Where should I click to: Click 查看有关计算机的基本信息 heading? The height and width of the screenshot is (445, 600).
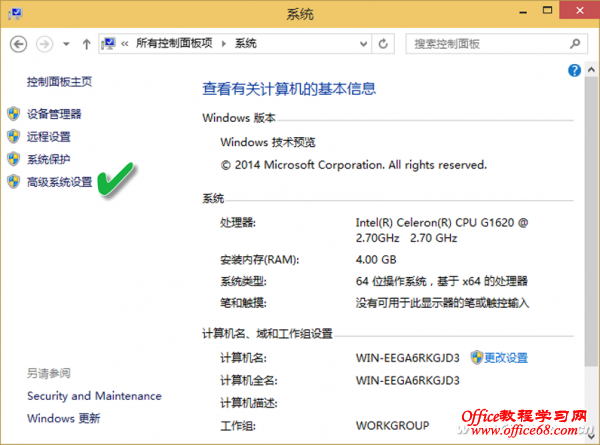coord(289,89)
